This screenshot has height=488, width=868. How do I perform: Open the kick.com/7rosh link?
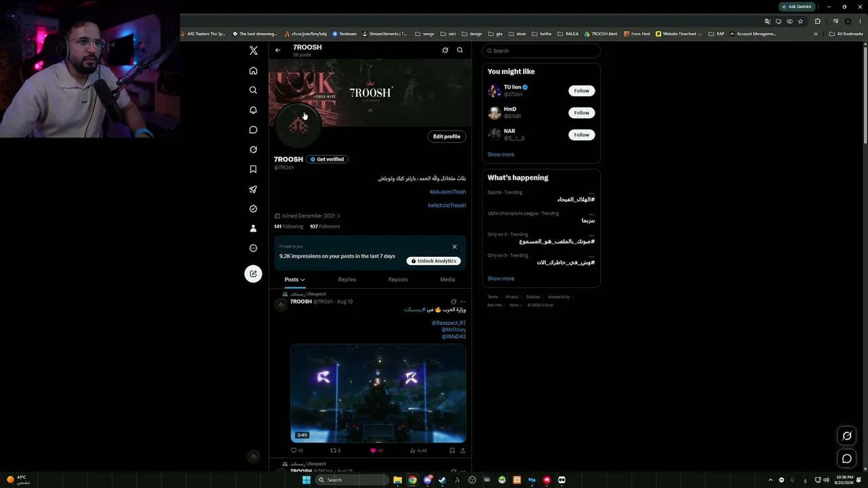pos(448,192)
